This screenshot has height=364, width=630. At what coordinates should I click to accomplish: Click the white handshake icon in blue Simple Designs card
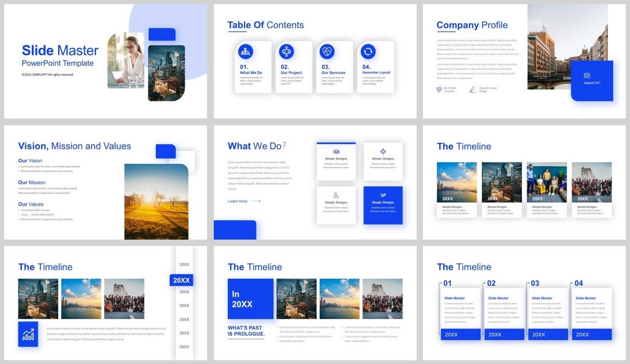tap(383, 195)
